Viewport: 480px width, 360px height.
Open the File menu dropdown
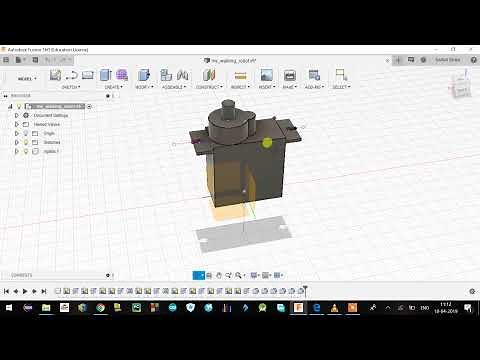[20, 60]
